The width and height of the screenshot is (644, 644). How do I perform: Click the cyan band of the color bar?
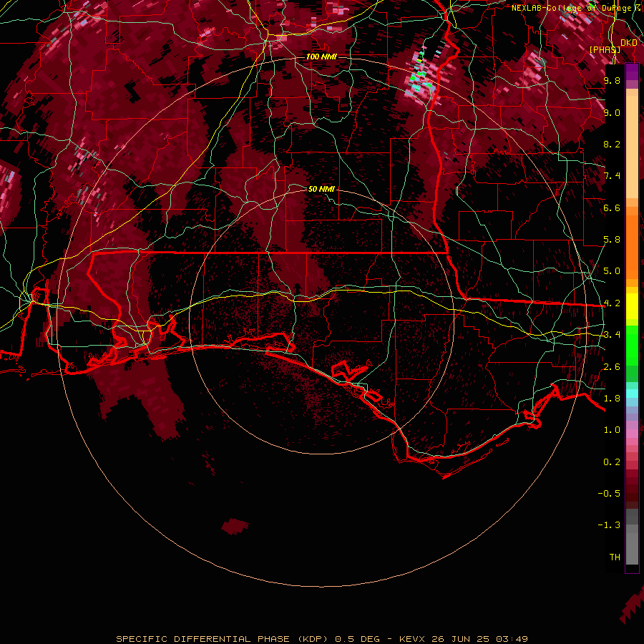tap(632, 394)
